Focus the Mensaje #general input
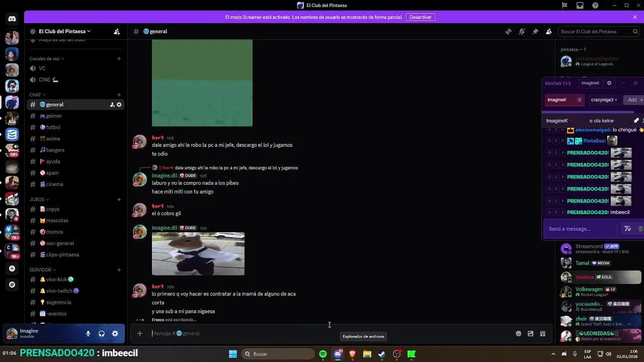The width and height of the screenshot is (644, 362). click(330, 333)
